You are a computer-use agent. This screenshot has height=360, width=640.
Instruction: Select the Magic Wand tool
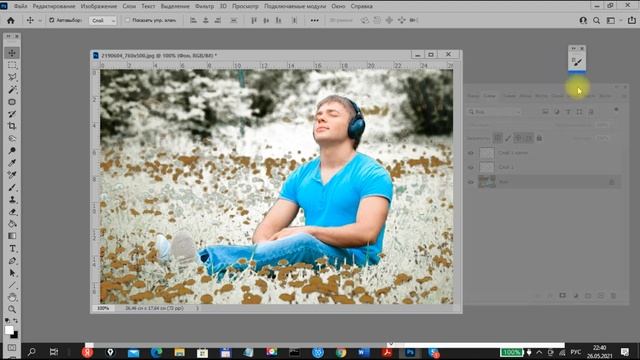[x=12, y=90]
